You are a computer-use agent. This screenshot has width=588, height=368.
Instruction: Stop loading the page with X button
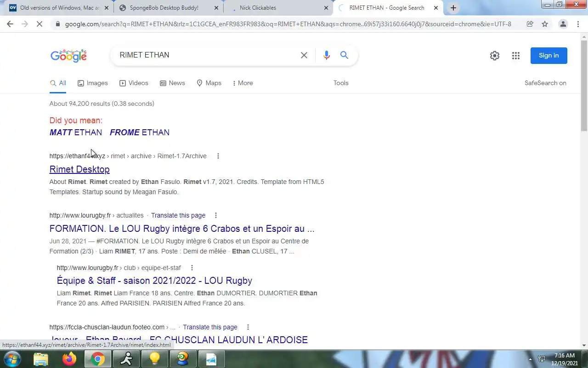(x=40, y=24)
